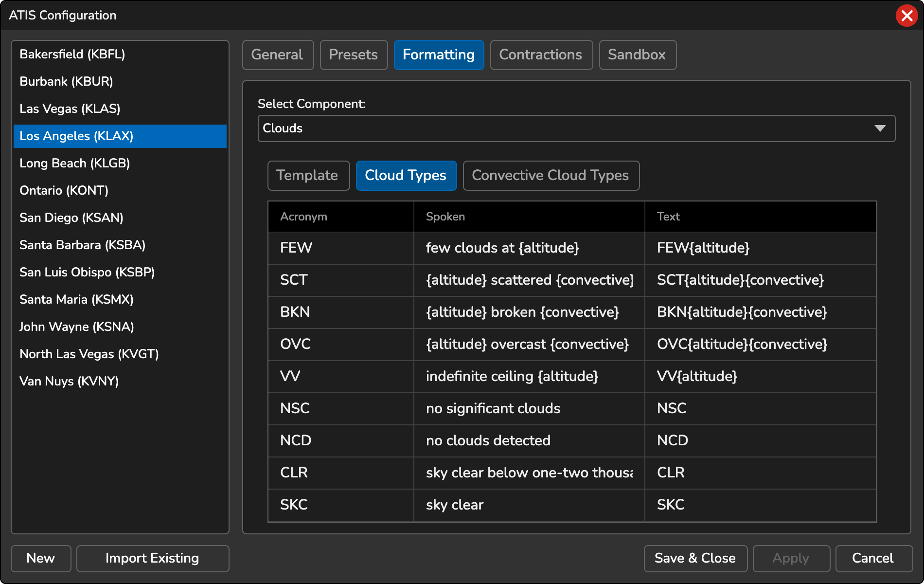The width and height of the screenshot is (924, 584).
Task: Edit spoken cell '{altitude} overcast {convective}'
Action: 529,345
